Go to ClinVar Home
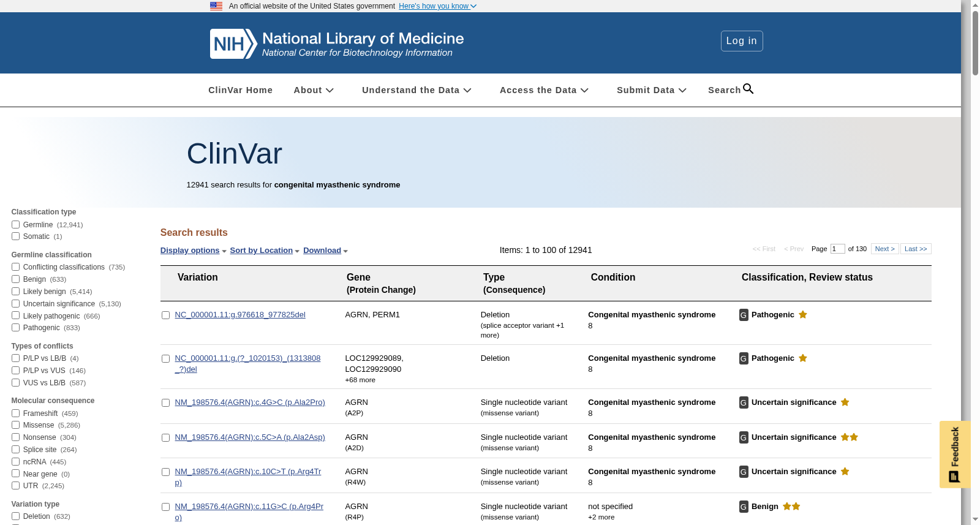Screen dimensions: 980x525 pos(240,90)
